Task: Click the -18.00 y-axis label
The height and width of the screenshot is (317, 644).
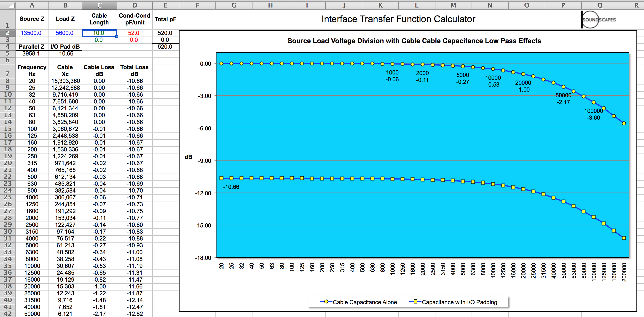Action: (x=203, y=258)
